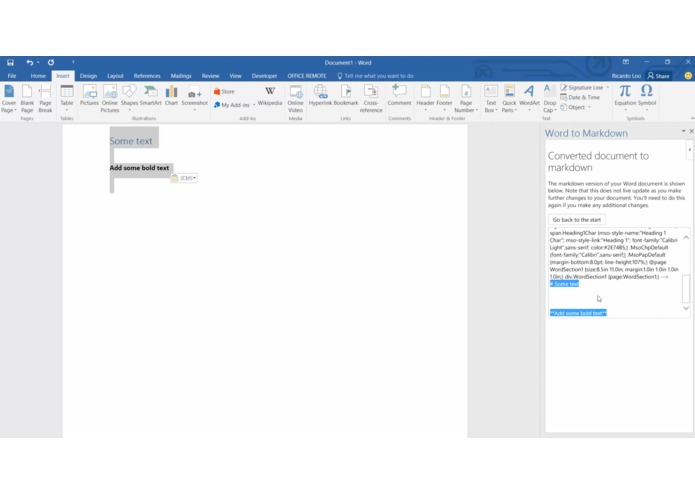Add a new Comment
Screen dimensions: 695x494
pyautogui.click(x=399, y=95)
